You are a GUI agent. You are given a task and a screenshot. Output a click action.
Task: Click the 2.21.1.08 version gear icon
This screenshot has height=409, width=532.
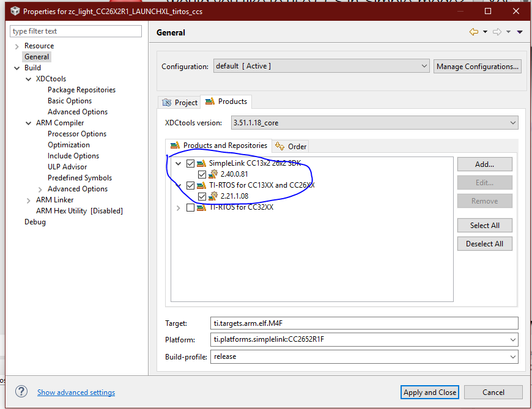213,196
